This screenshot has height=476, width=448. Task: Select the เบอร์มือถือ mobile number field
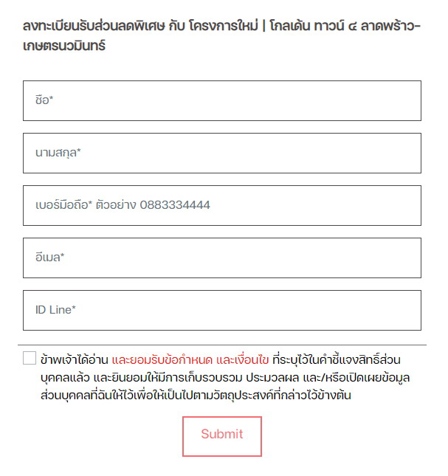tap(221, 206)
